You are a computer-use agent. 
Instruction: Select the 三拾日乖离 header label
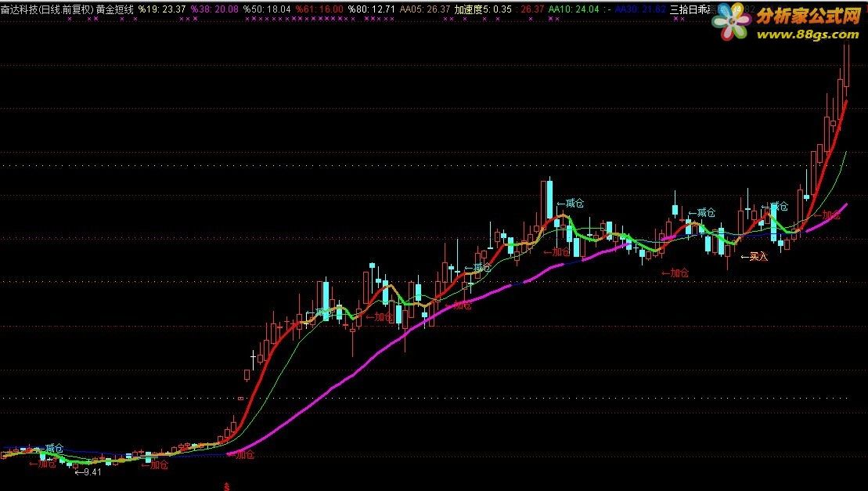click(691, 9)
